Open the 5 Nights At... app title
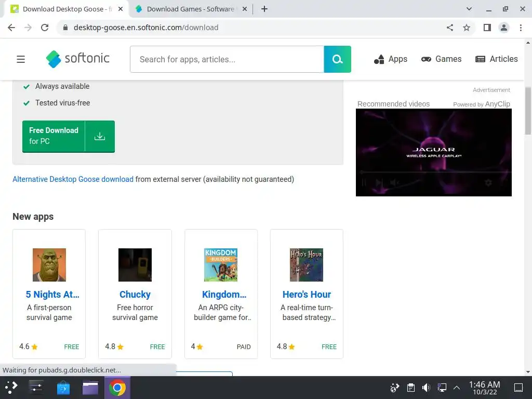The height and width of the screenshot is (399, 532). click(x=52, y=295)
